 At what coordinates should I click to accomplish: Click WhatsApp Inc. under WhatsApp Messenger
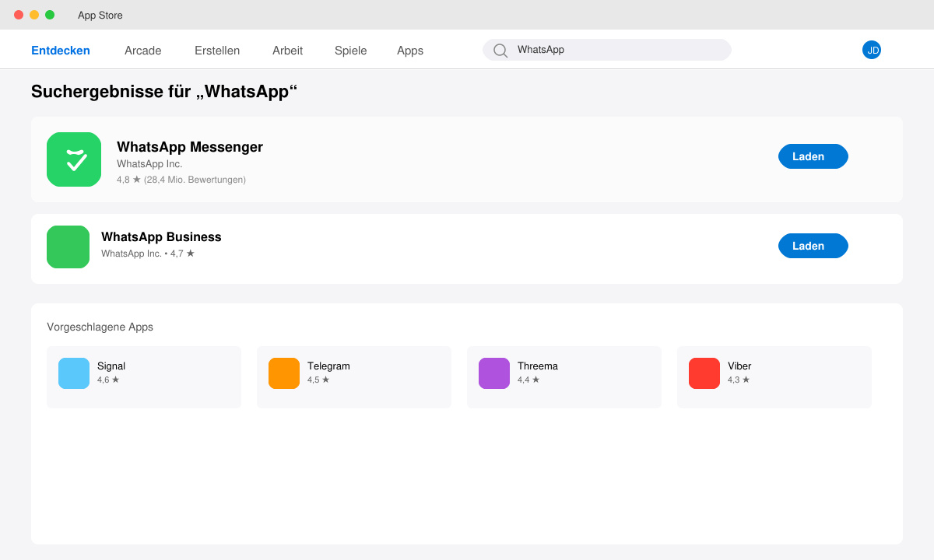[149, 164]
